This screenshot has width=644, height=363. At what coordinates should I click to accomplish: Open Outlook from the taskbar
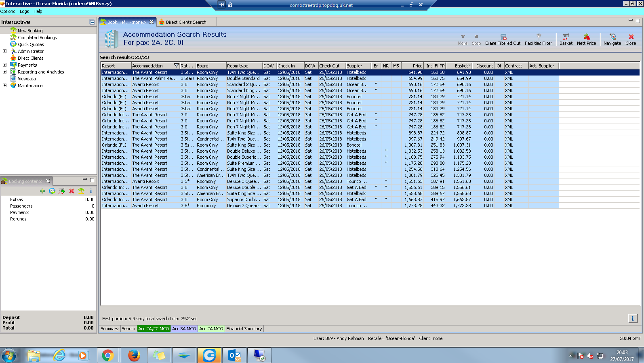tap(234, 355)
